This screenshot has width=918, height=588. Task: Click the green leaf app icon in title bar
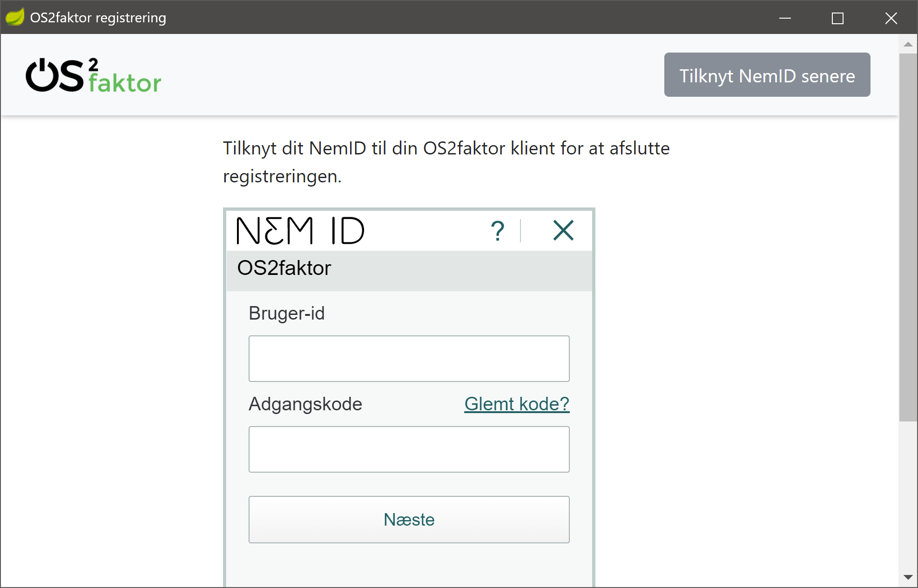point(14,17)
